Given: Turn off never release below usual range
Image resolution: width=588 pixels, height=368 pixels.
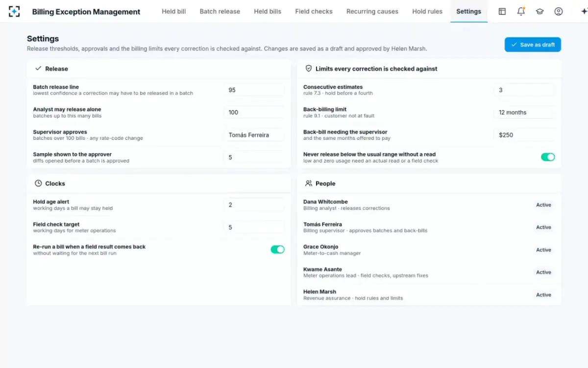Looking at the screenshot, I should tap(548, 157).
